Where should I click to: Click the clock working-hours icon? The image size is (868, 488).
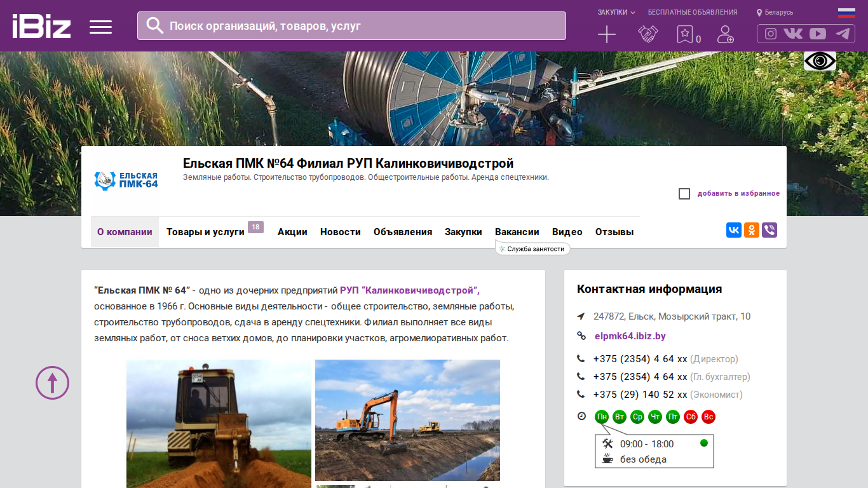(x=581, y=416)
